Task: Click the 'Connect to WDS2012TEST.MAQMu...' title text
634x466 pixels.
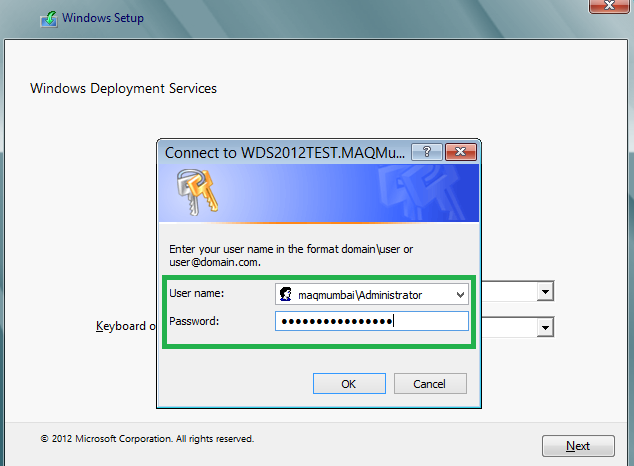Action: pyautogui.click(x=285, y=153)
